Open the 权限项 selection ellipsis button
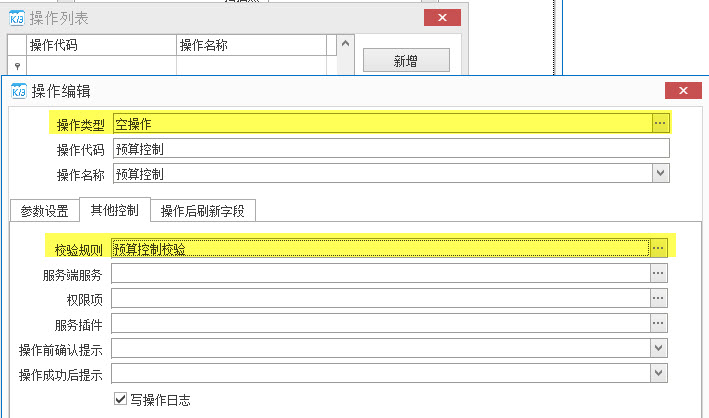 click(659, 297)
